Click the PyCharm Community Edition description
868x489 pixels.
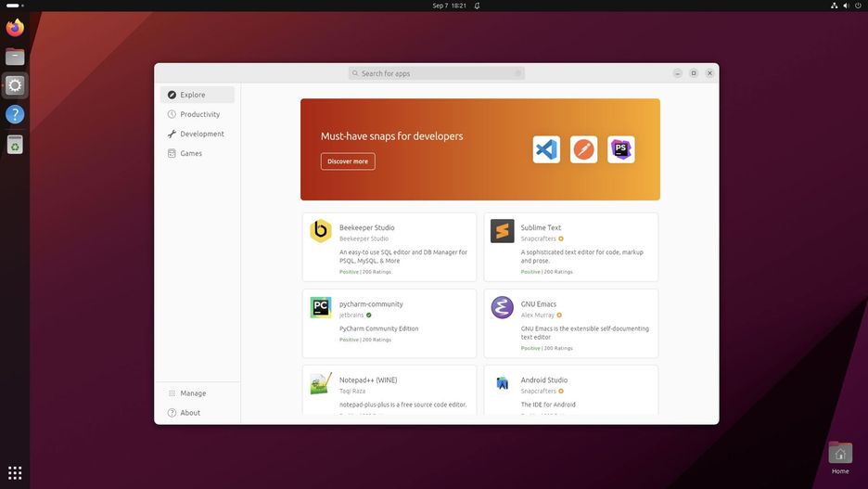pyautogui.click(x=378, y=328)
